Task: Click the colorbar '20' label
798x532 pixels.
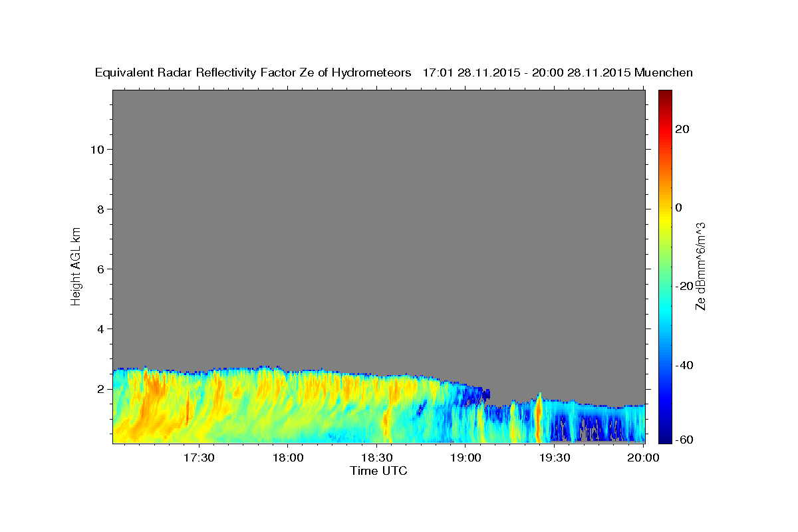Action: pos(684,129)
